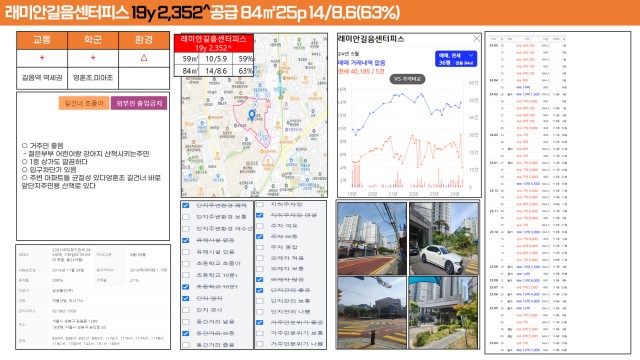Screen dimensions: 640x360
Task: Click the orange 길건너 초품아 tag
Action: pyautogui.click(x=84, y=103)
